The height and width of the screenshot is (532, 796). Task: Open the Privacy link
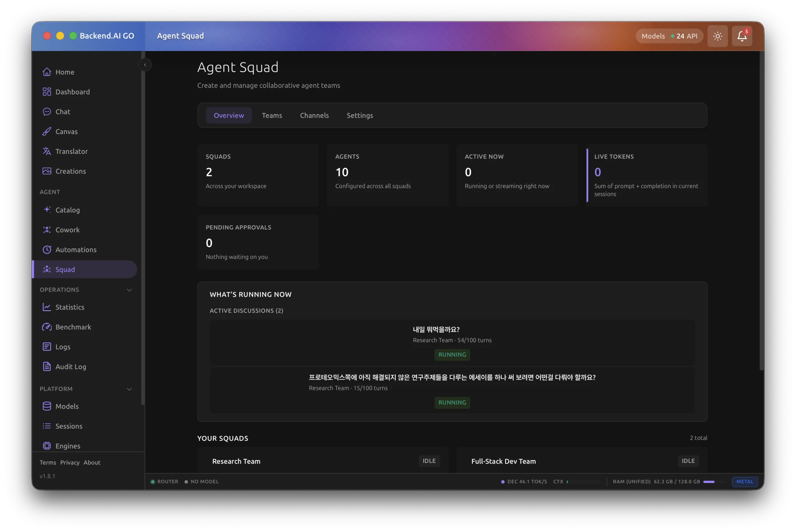70,462
